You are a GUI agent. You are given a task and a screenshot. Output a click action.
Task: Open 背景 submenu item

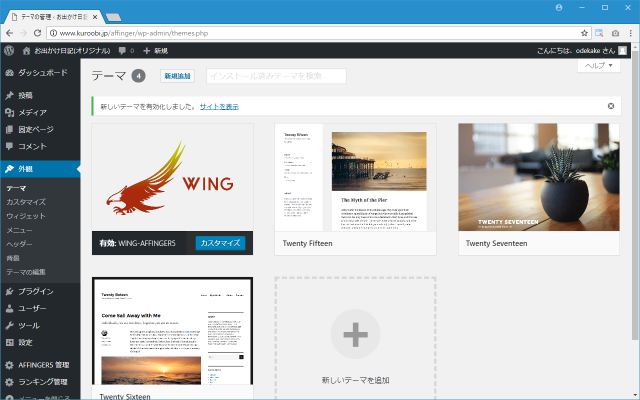tap(13, 258)
